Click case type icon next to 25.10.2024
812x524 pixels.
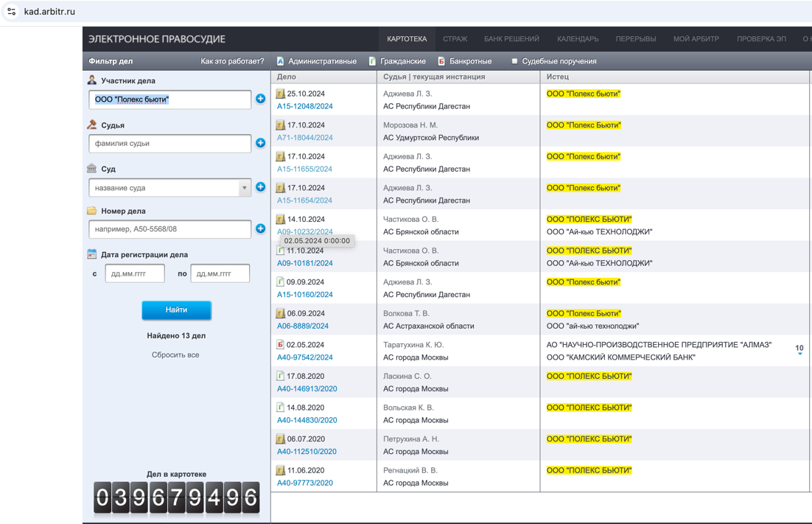point(281,94)
